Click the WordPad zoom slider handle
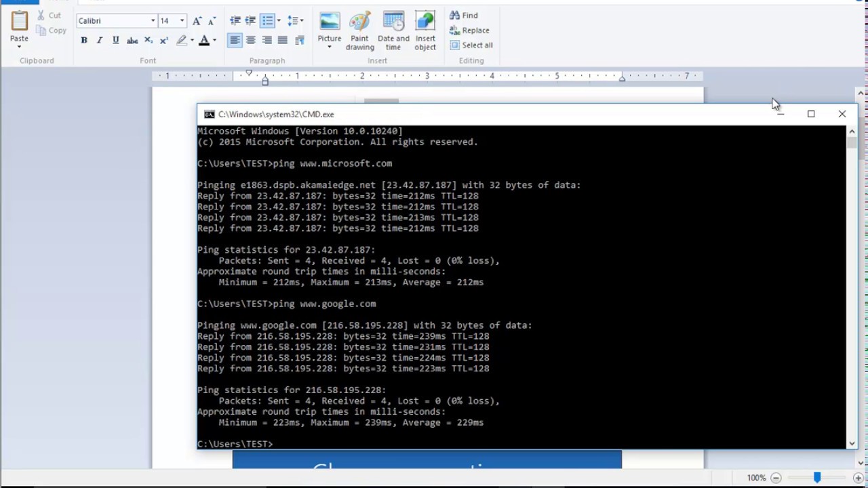 point(817,478)
